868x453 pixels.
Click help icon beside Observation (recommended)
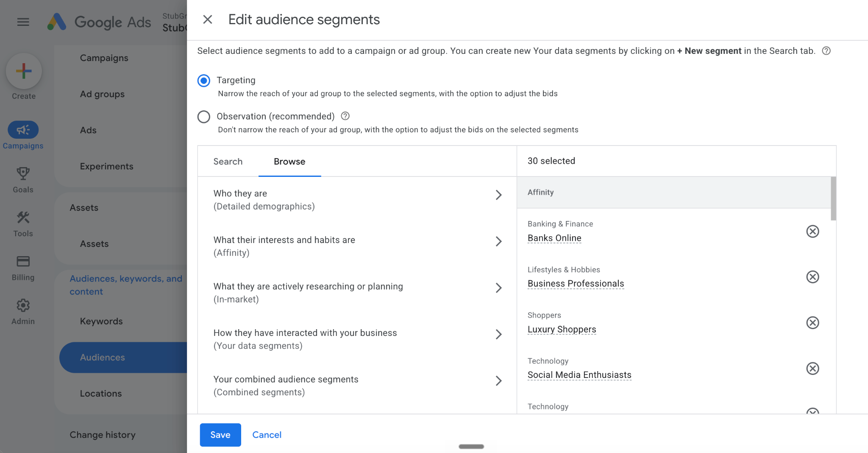pyautogui.click(x=345, y=116)
